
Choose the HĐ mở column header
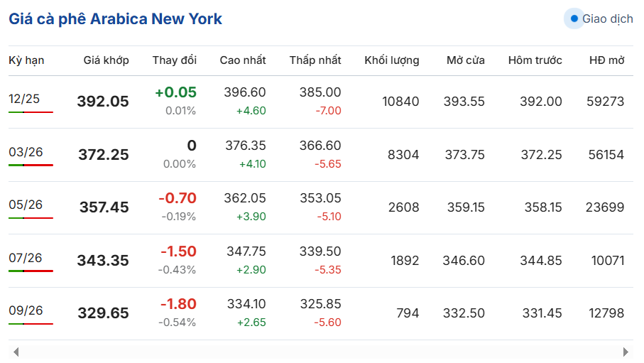click(x=606, y=60)
